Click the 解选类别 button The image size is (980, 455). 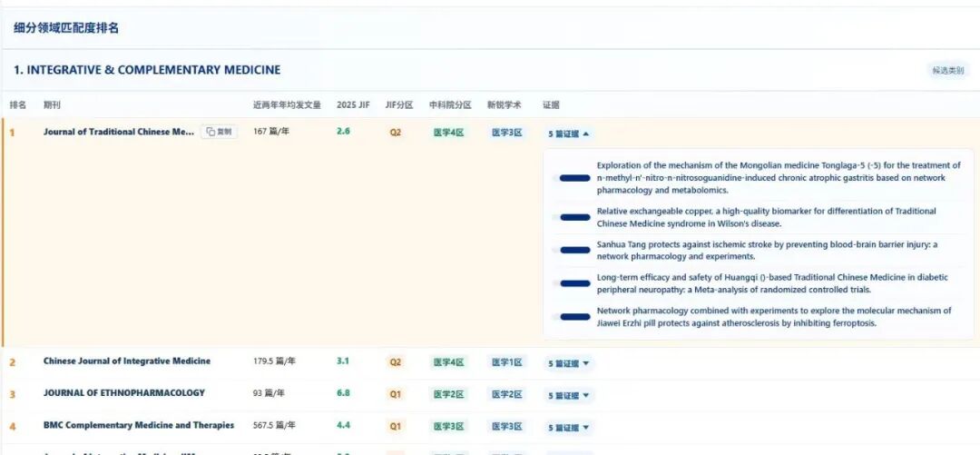coord(948,71)
